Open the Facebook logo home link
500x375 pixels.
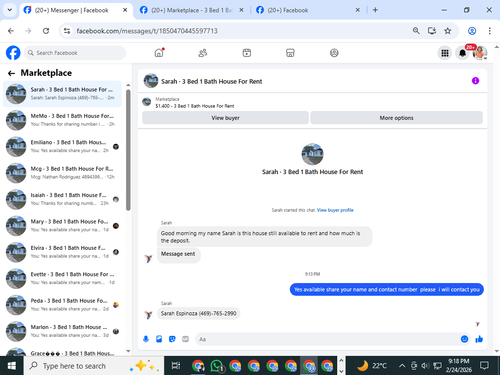[x=13, y=53]
